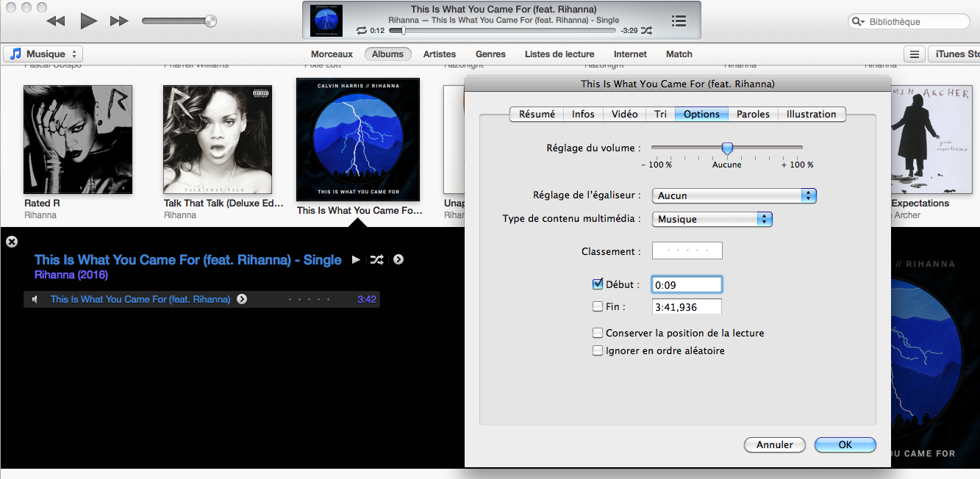Open the Match view
The image size is (980, 479).
coord(679,54)
